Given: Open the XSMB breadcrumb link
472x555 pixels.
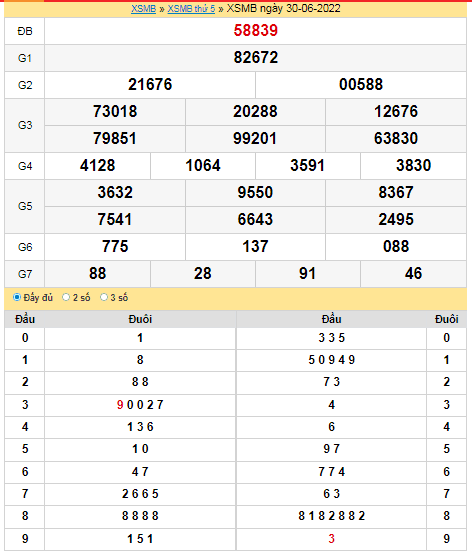Looking at the screenshot, I should point(143,8).
